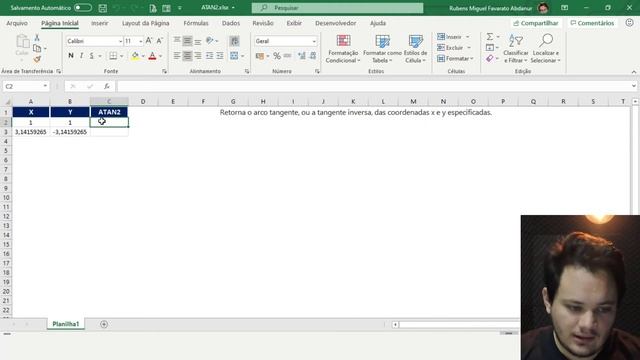Click the Merge and Center icon
Viewport: 640px width, 360px height.
[234, 56]
